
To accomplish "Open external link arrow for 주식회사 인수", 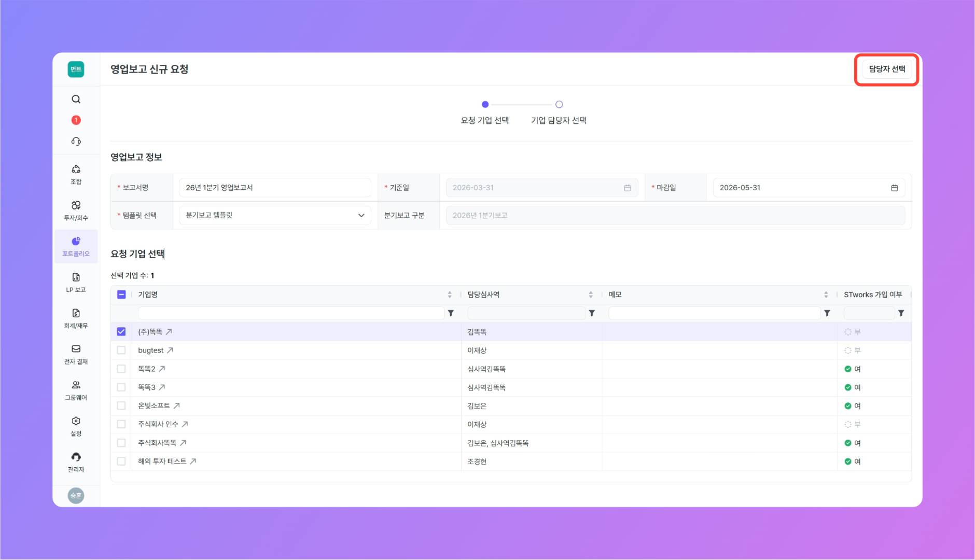I will click(x=185, y=424).
